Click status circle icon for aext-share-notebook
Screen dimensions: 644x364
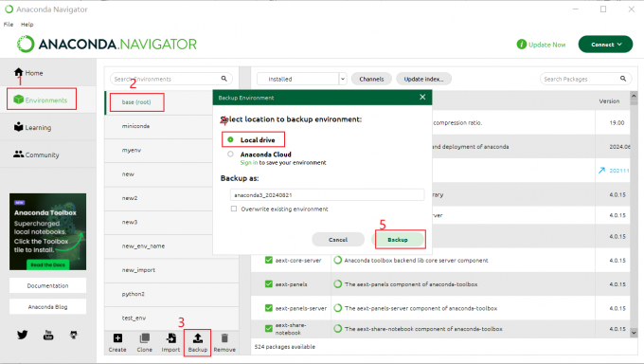coord(337,329)
